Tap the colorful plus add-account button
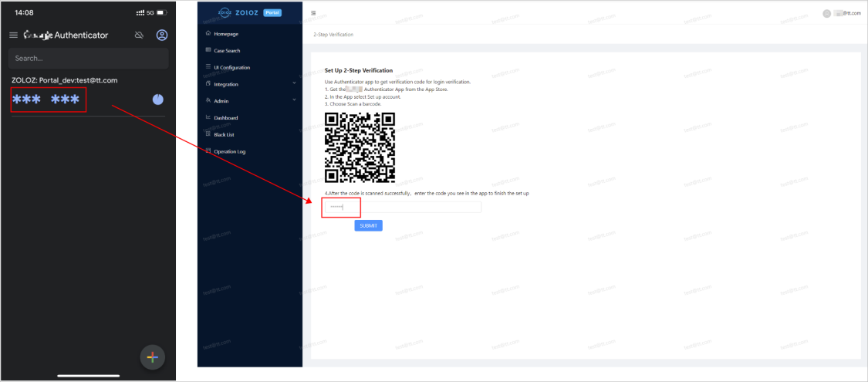Viewport: 868px width, 382px height. (x=152, y=357)
